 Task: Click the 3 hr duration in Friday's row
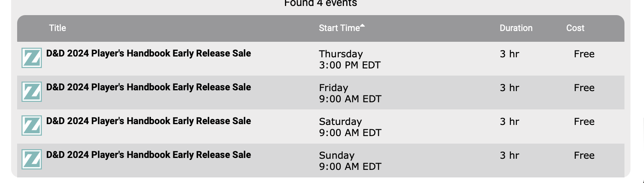509,88
